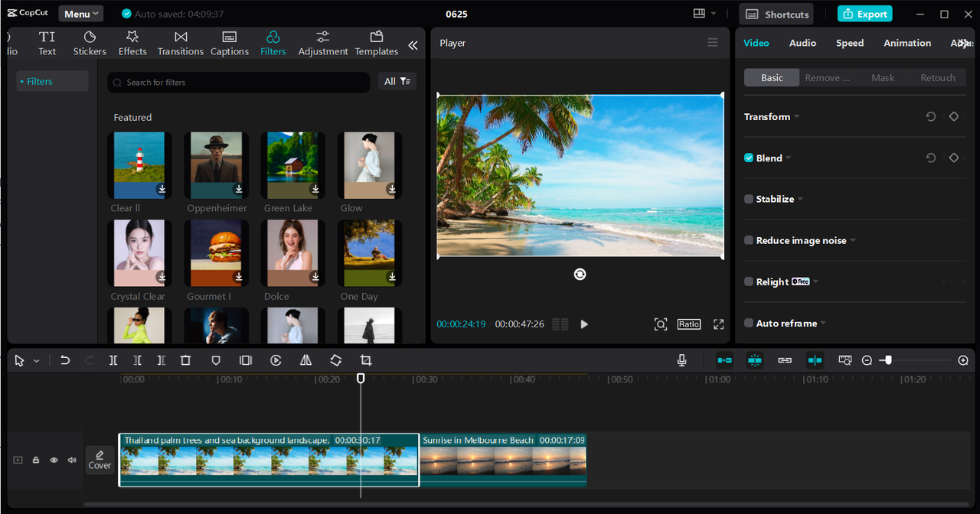Rotate the clip using timeline rotate icon

click(x=335, y=360)
